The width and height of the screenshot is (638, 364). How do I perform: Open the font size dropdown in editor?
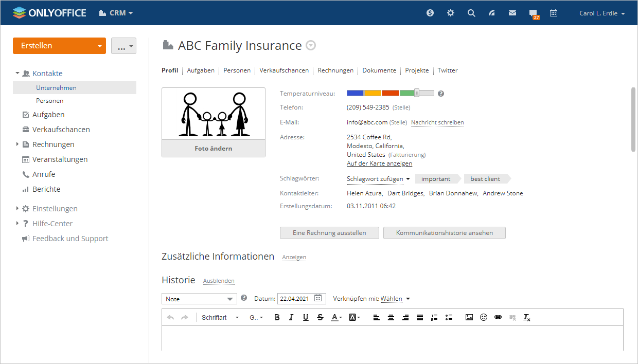(256, 318)
